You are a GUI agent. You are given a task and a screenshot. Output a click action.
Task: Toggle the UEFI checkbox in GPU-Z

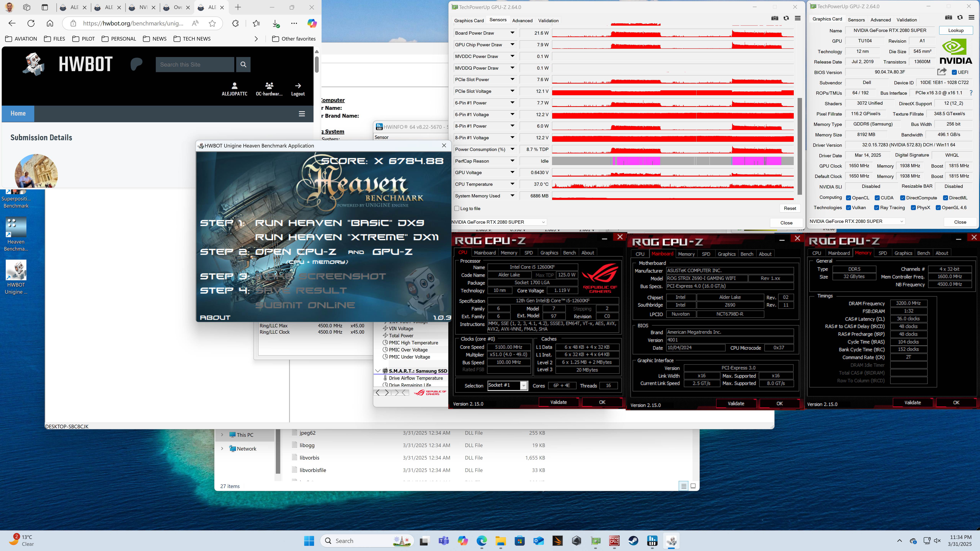[x=954, y=72]
